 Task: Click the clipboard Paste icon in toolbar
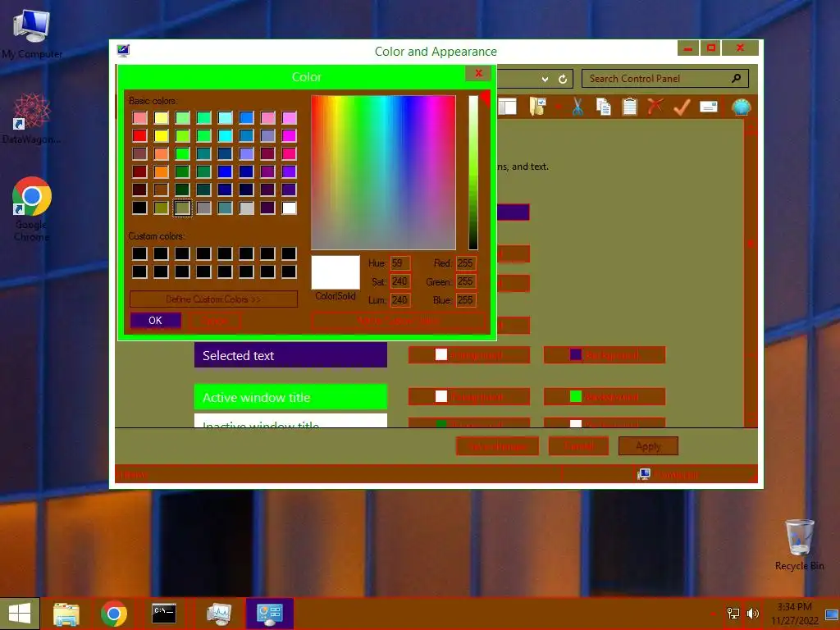629,107
